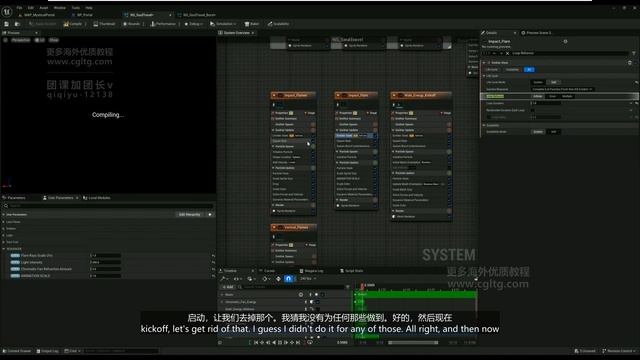Screen dimensions: 640x360
Task: Click the Scalability toolbar button
Action: pos(278,24)
